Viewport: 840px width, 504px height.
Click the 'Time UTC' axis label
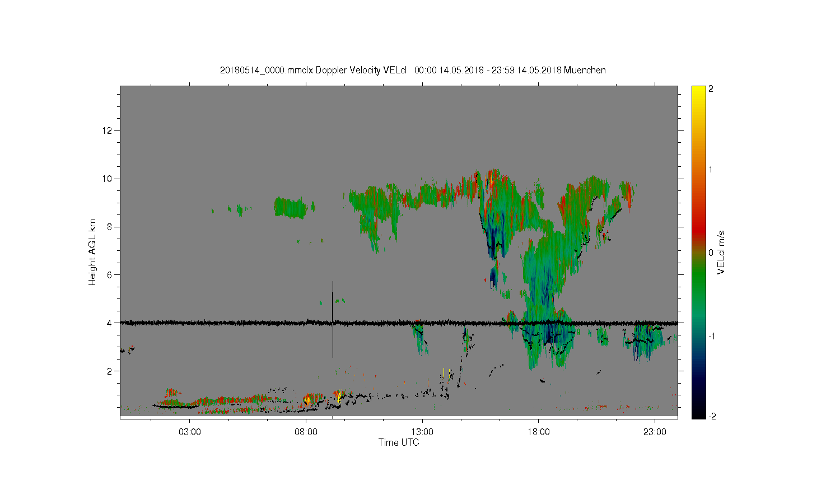[399, 442]
